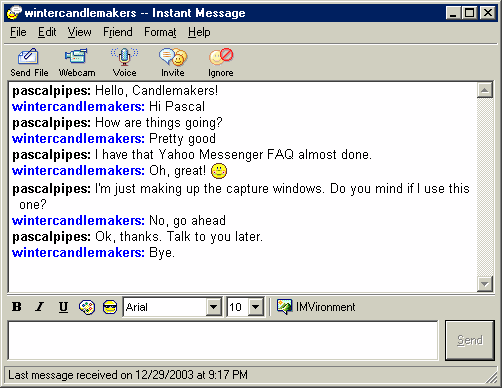Open the Friend menu
The width and height of the screenshot is (502, 388).
pos(118,32)
